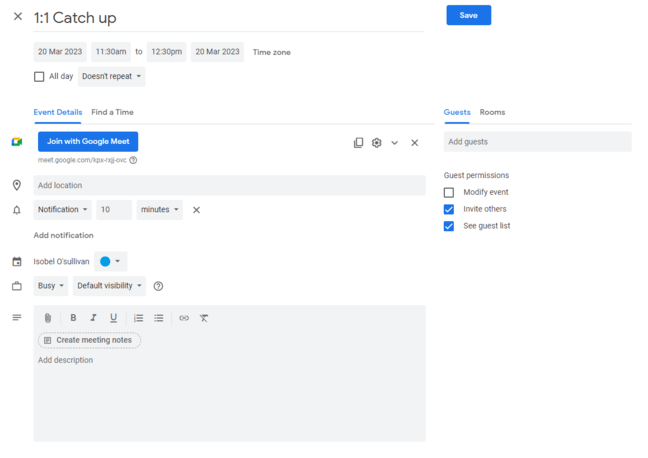Click the Google Meet logo icon
The height and width of the screenshot is (458, 648).
17,142
